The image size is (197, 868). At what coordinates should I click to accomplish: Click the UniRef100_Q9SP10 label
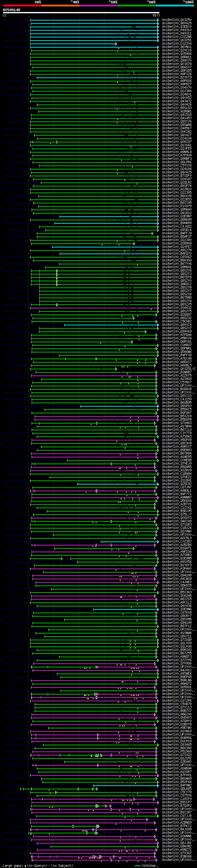coord(177,406)
